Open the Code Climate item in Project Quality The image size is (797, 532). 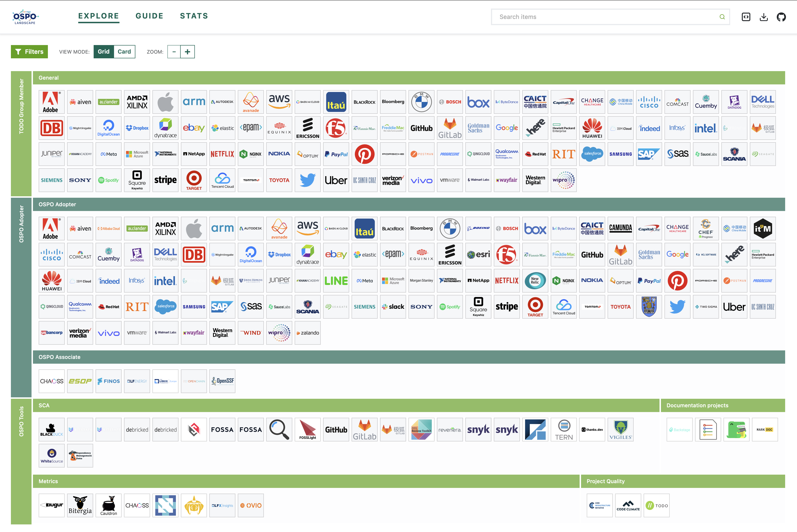click(x=628, y=505)
